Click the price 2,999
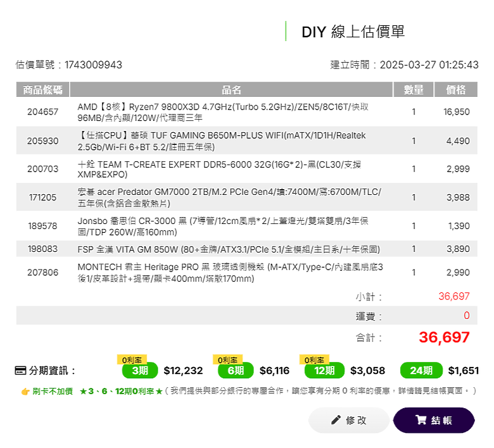The image size is (494, 448). (458, 169)
